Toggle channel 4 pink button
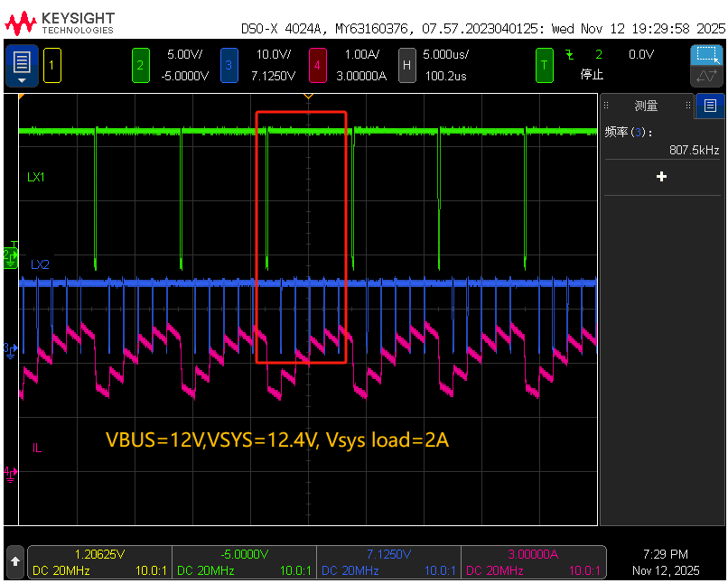 (x=318, y=65)
